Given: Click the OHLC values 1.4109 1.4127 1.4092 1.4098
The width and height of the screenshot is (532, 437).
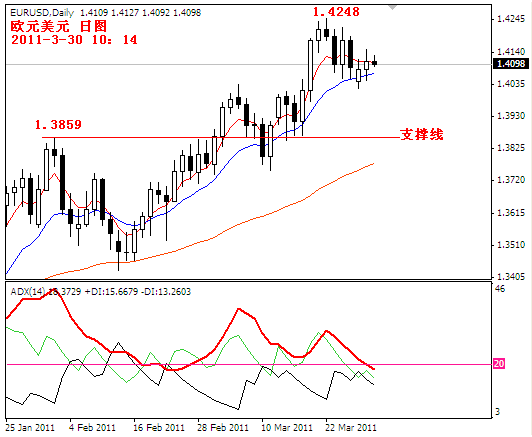Looking at the screenshot, I should (140, 13).
